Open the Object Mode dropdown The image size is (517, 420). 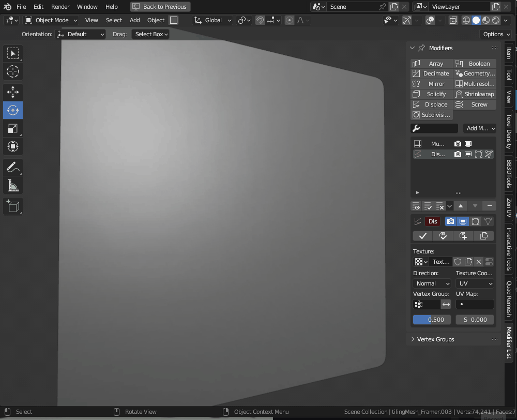[x=51, y=20]
